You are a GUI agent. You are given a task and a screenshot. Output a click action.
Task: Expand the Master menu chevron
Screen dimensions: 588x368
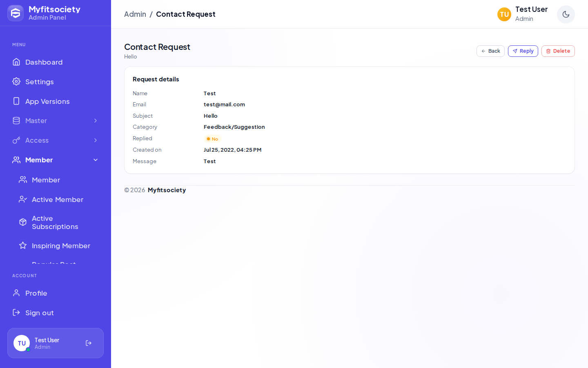tap(96, 121)
